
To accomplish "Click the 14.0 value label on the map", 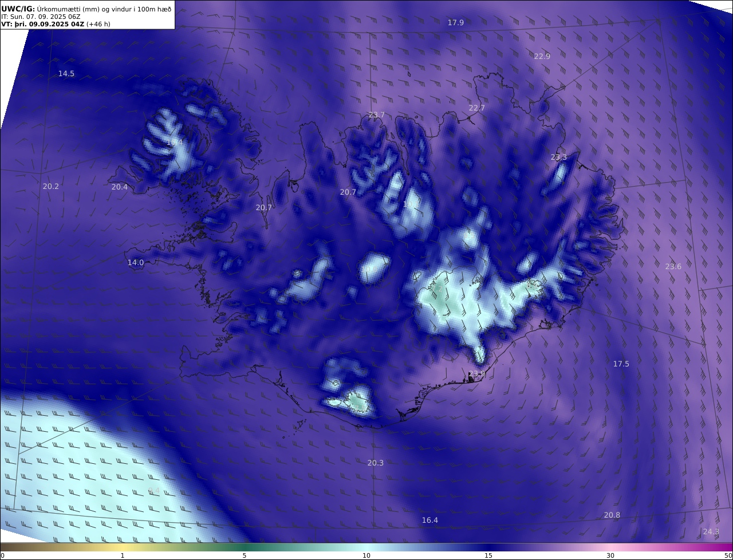I will pos(136,262).
